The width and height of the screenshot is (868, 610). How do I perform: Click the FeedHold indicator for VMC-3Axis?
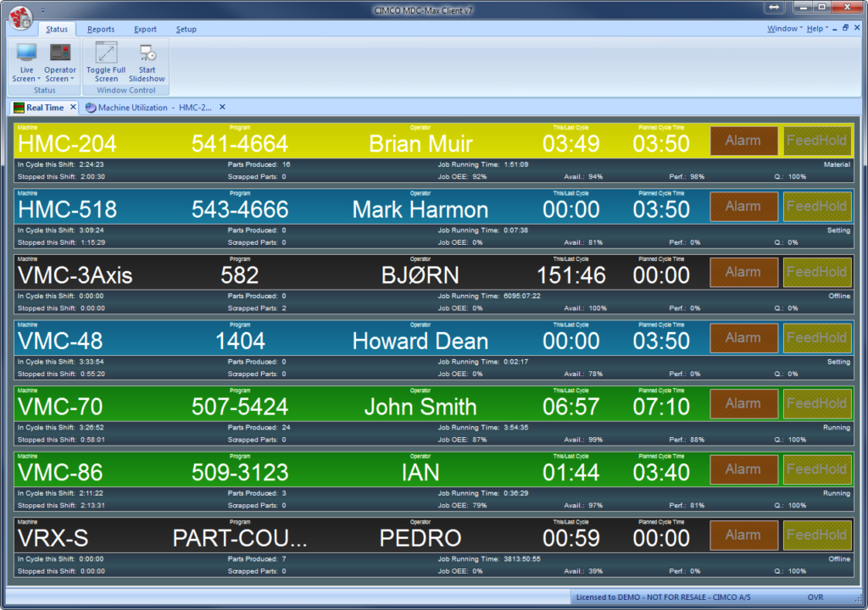pyautogui.click(x=817, y=272)
